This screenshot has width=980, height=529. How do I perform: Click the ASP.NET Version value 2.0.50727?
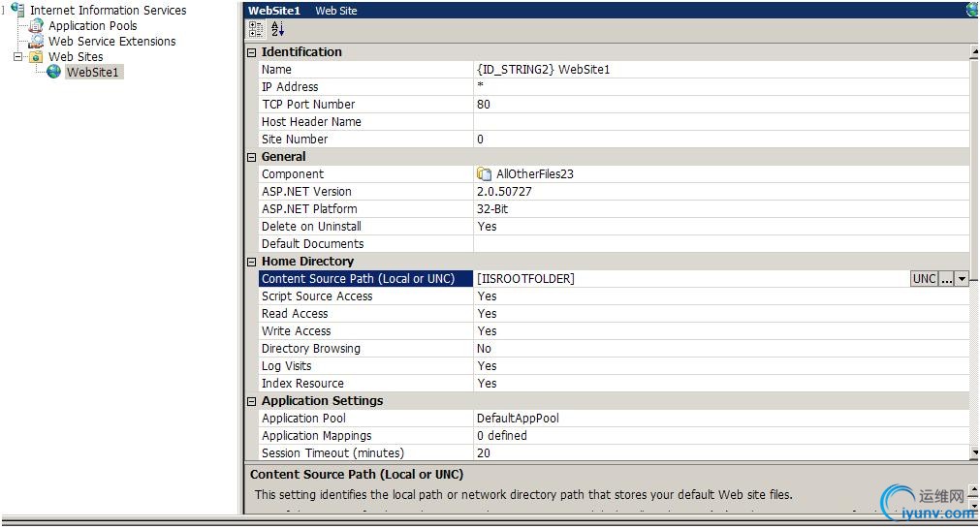tap(504, 192)
